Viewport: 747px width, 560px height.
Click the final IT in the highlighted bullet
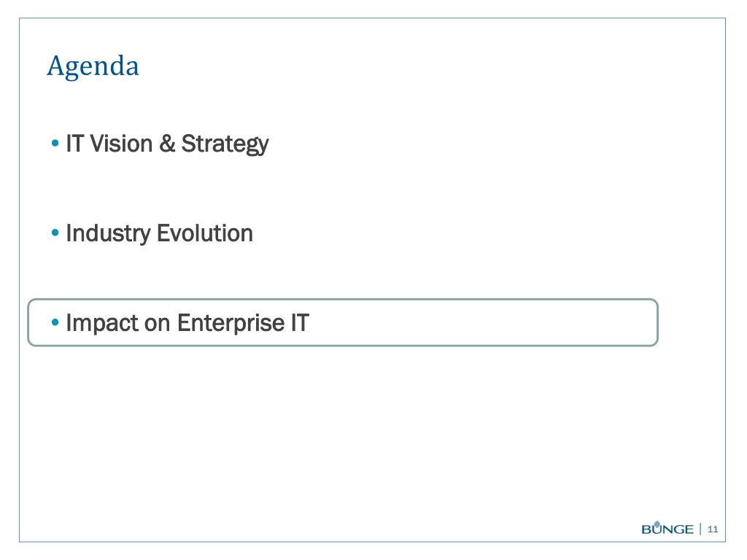[x=300, y=322]
